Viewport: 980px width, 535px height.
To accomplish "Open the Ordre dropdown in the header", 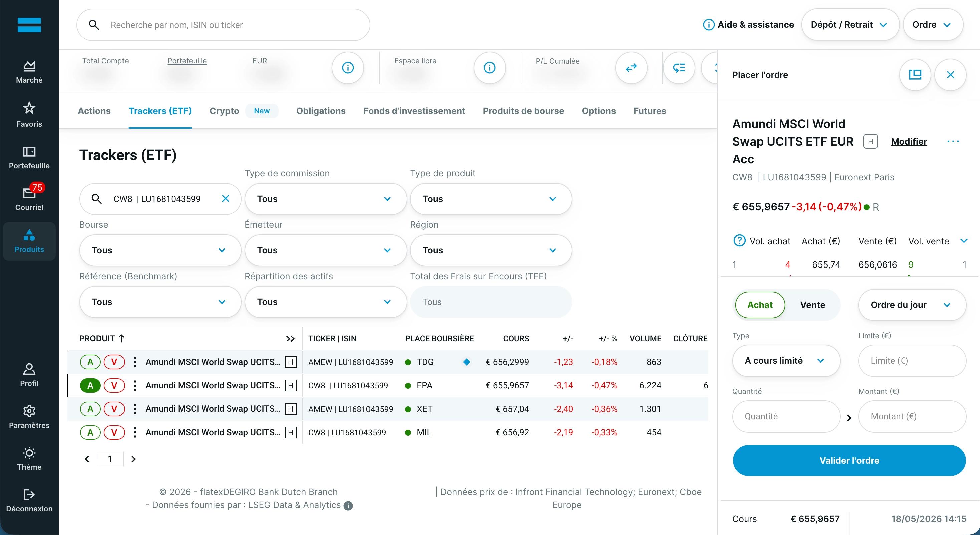I will 933,25.
